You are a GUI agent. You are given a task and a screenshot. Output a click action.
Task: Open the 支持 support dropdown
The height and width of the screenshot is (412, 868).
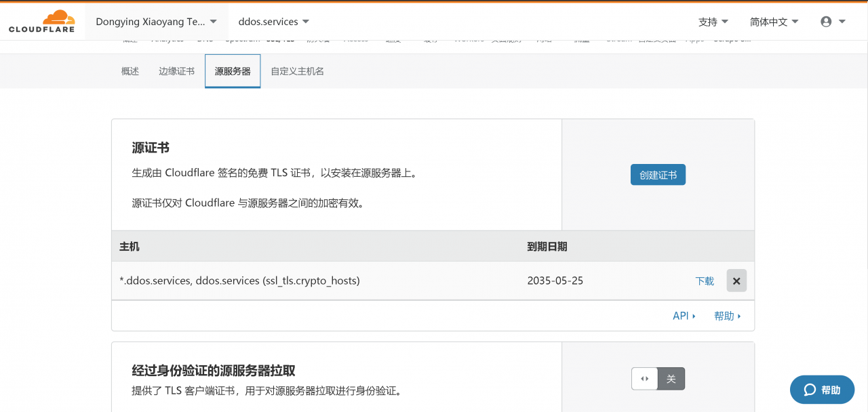(x=713, y=22)
